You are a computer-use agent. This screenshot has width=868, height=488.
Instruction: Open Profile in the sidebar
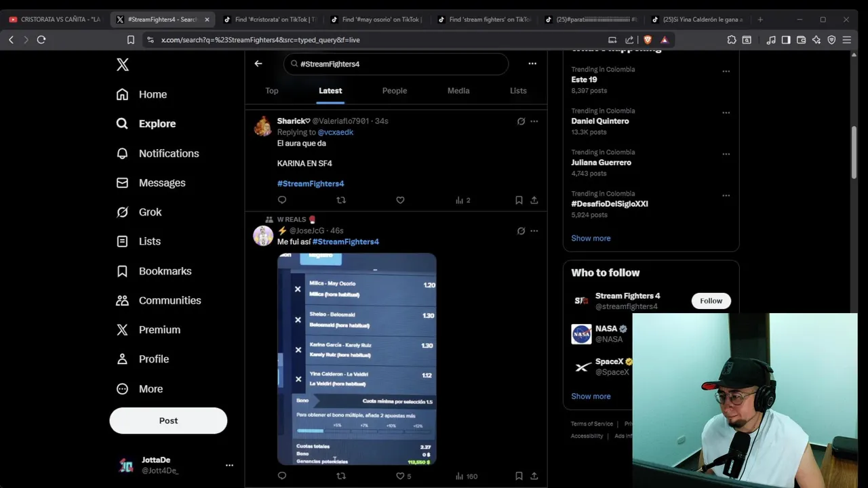tap(142, 359)
